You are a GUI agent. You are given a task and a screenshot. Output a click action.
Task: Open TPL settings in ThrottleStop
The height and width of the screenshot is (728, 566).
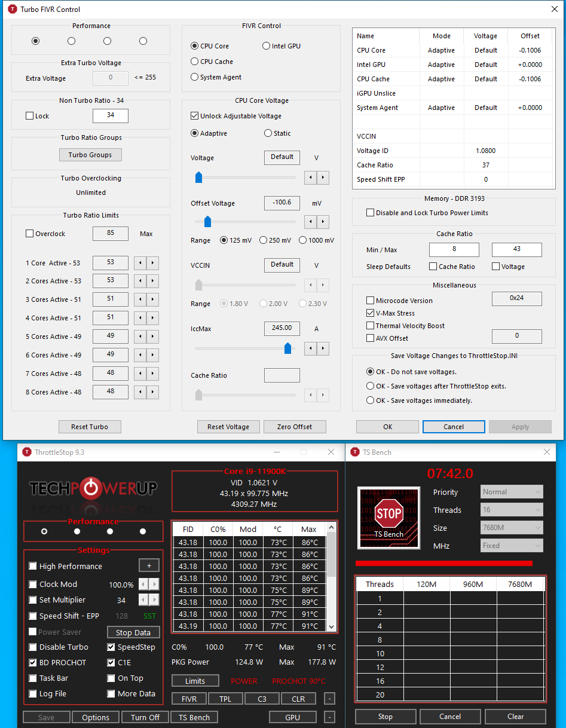225,699
